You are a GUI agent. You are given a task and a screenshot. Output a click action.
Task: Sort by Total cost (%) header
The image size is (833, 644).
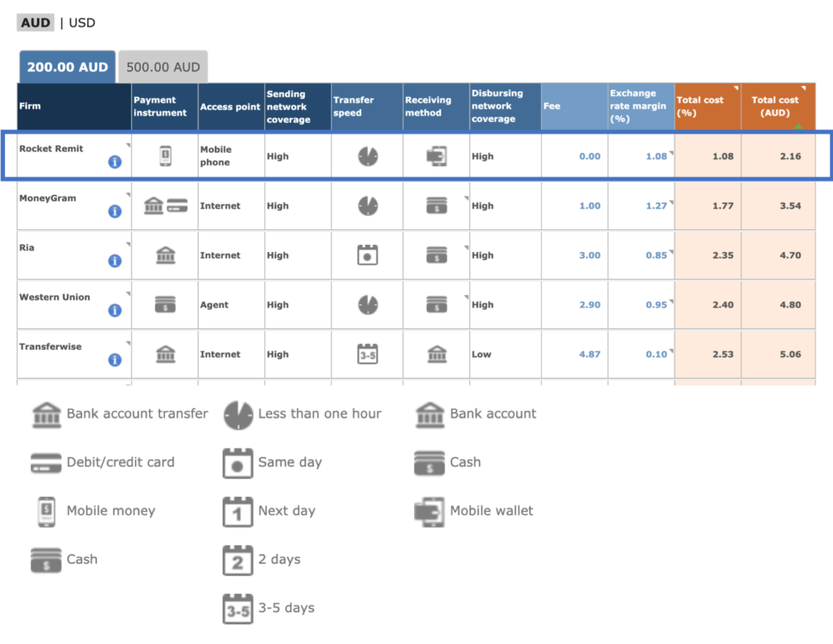click(708, 107)
